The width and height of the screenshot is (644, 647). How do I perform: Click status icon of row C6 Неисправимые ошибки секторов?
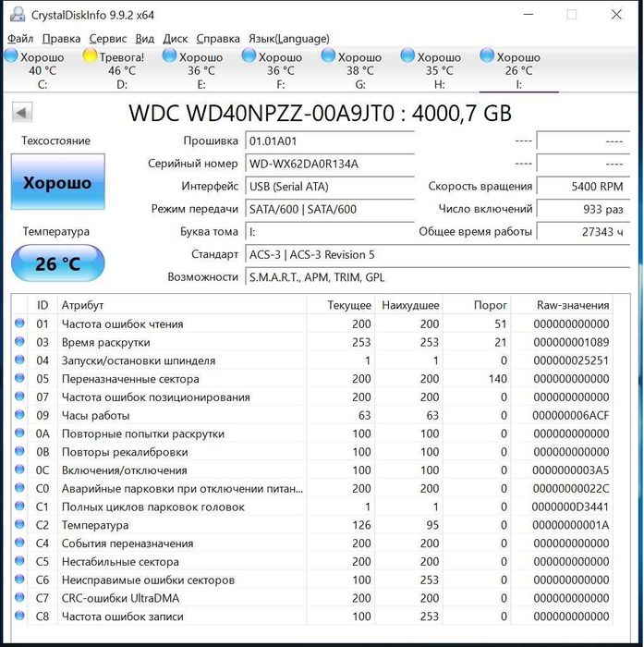19,579
